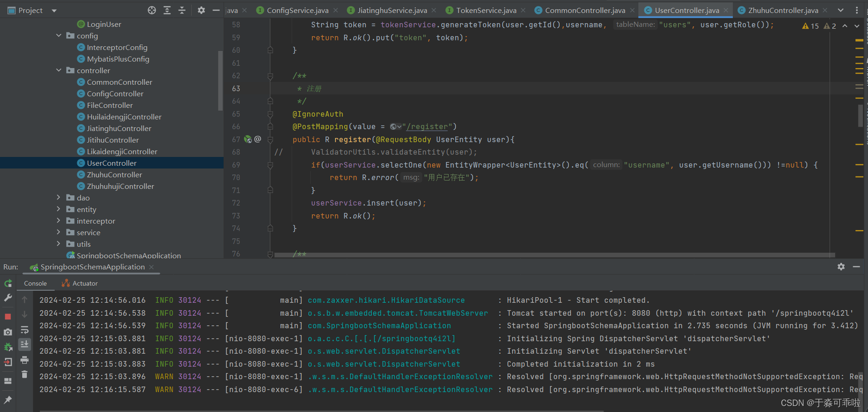Click the @ gutter icon on line 67
Screen dimensions: 868x412
[x=258, y=139]
